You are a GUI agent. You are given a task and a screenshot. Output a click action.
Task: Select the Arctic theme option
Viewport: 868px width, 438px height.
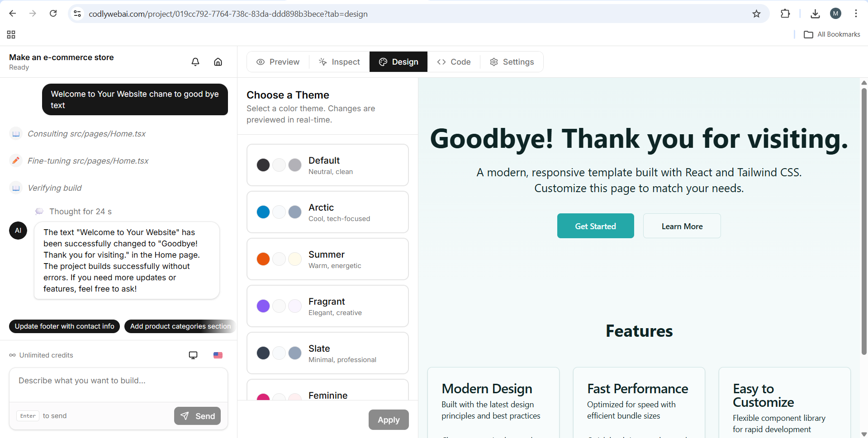[327, 212]
